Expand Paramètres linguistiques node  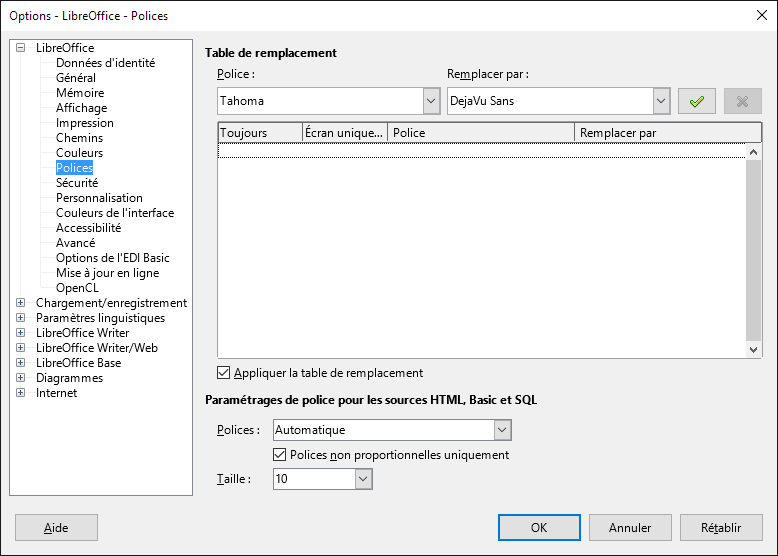point(20,317)
